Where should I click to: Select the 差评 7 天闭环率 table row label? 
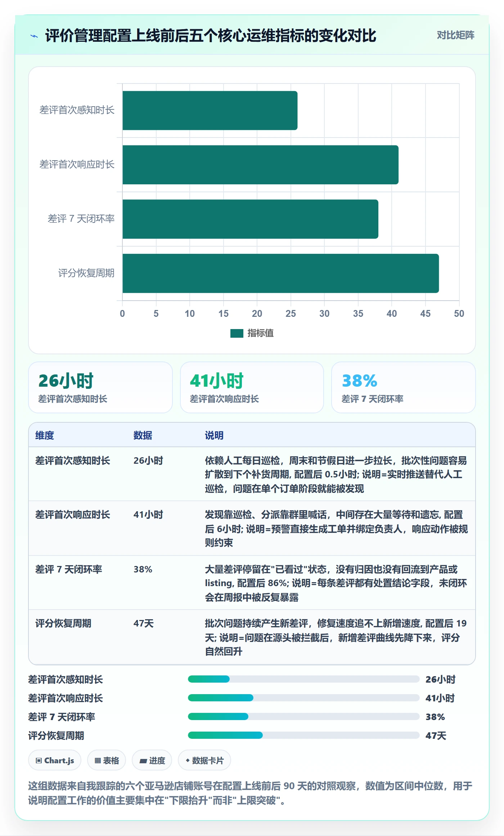coord(69,570)
